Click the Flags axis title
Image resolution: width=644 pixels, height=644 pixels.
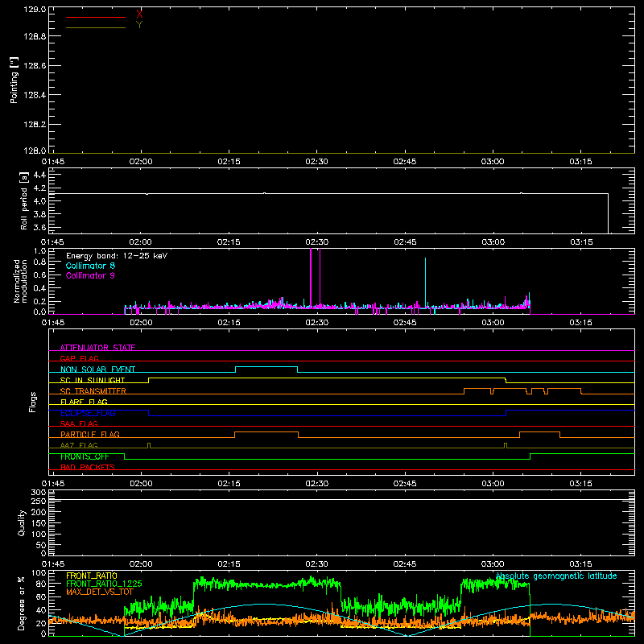[32, 402]
